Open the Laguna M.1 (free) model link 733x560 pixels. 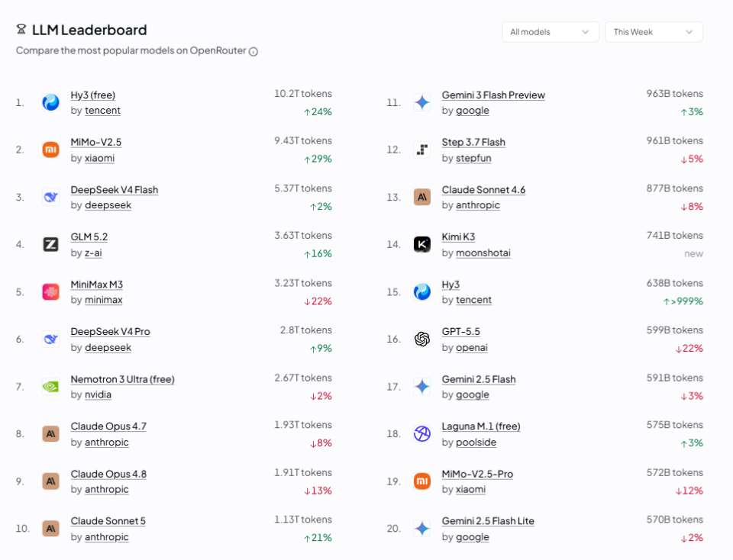(x=481, y=426)
